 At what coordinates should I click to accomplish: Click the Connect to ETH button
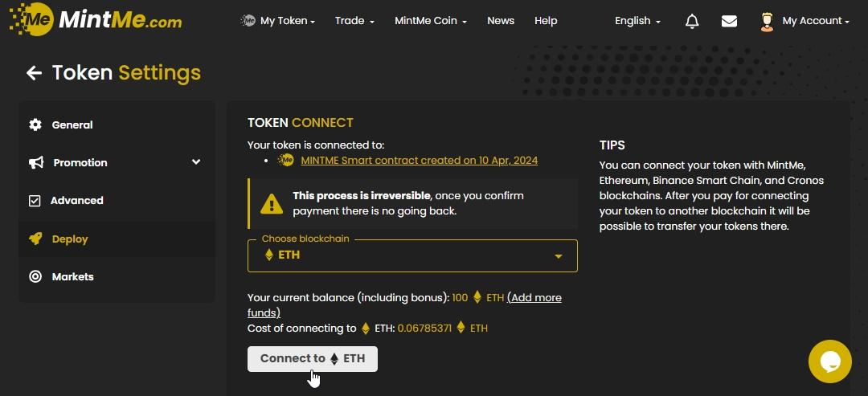(x=313, y=358)
